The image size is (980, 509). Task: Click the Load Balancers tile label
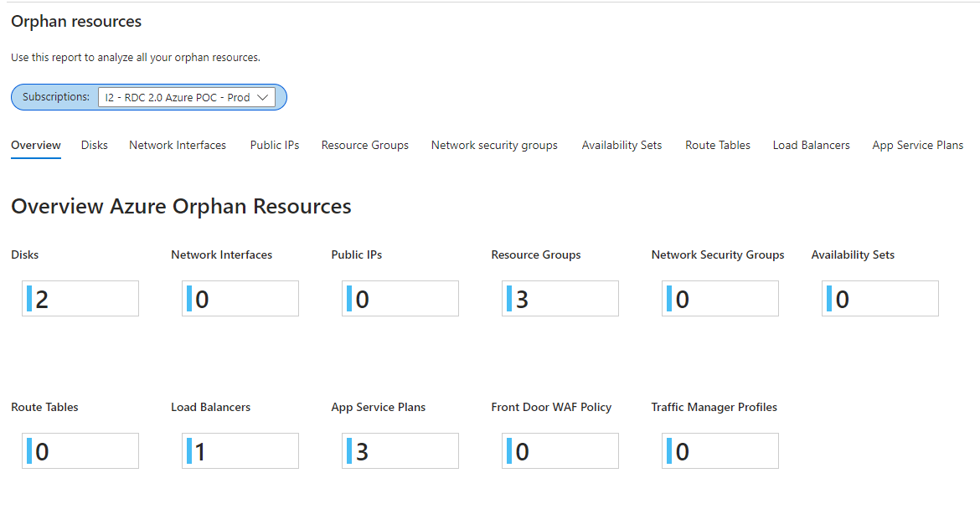point(210,407)
